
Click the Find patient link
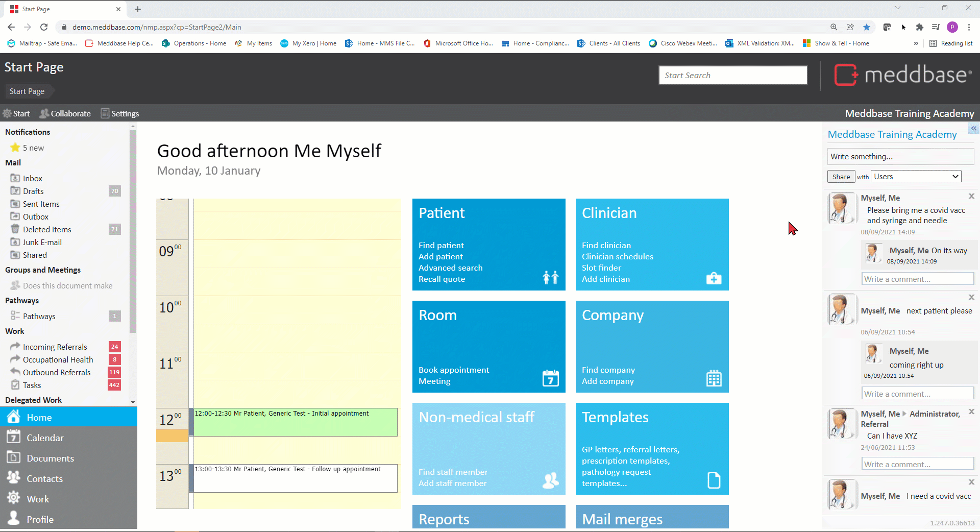441,246
